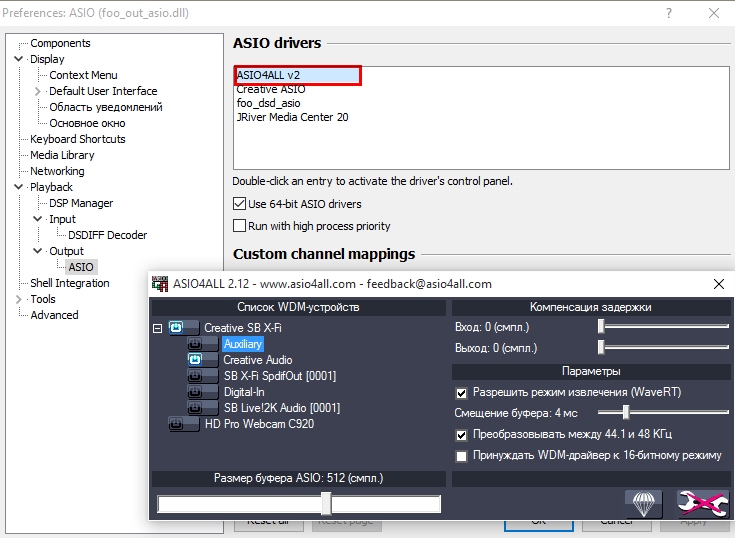Select Creative ASIO driver entry
Image resolution: width=735 pixels, height=538 pixels.
tap(271, 89)
